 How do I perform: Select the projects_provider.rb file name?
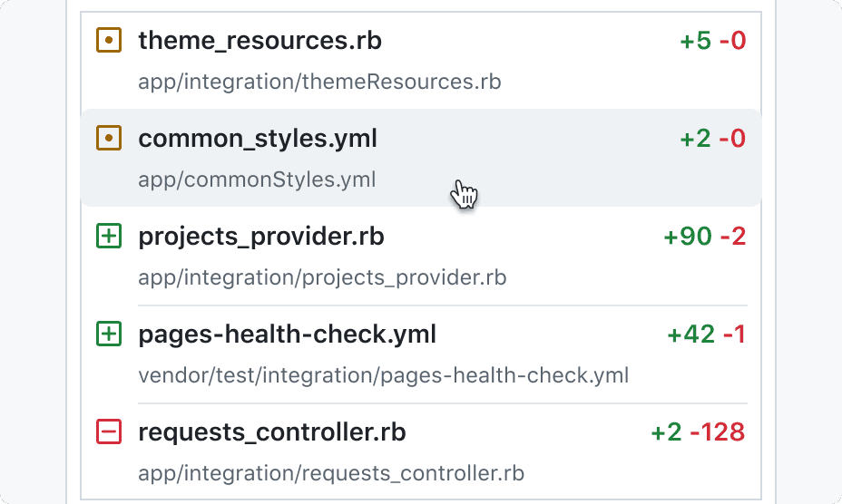pyautogui.click(x=261, y=237)
